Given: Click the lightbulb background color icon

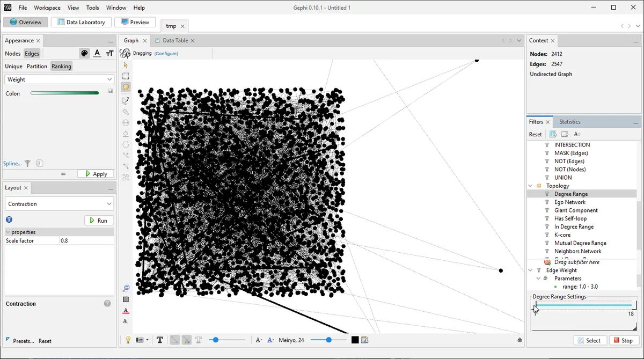Looking at the screenshot, I should 128,340.
